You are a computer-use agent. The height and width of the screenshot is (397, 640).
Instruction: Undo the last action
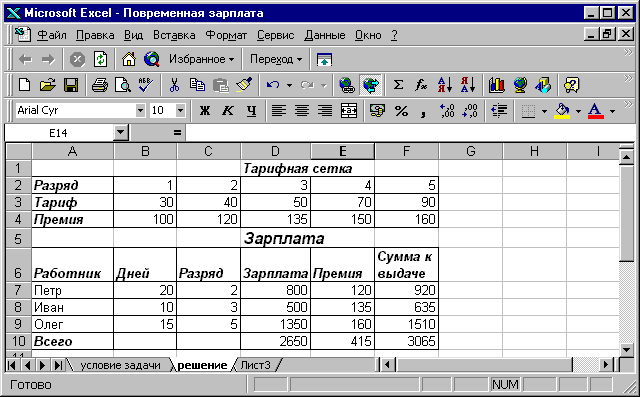[273, 85]
